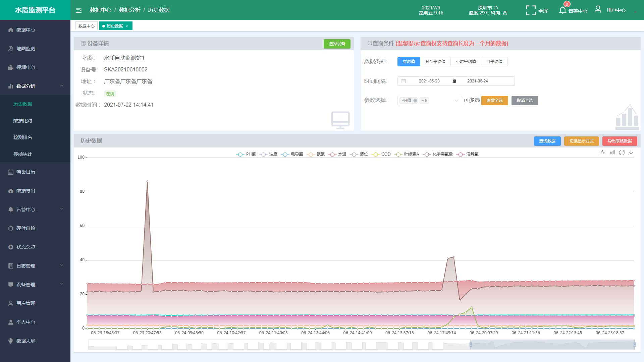Open 状态总览 in the sidebar
This screenshot has width=644, height=362.
click(x=35, y=247)
